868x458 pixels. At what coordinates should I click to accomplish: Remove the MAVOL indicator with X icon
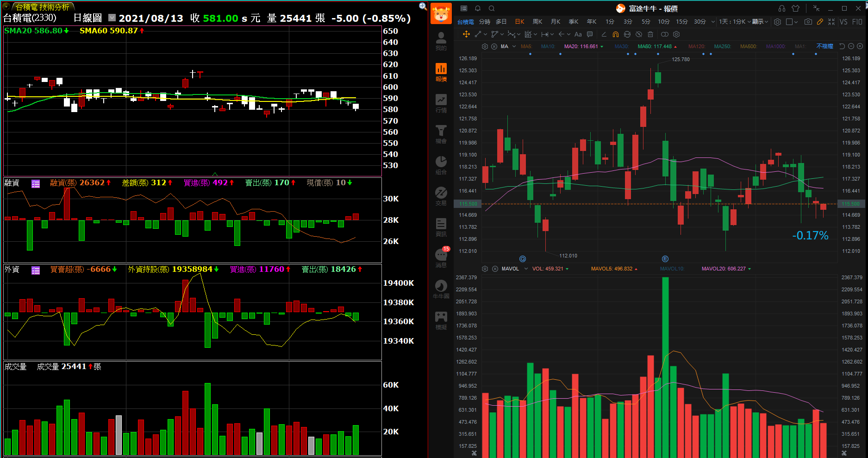coord(495,269)
